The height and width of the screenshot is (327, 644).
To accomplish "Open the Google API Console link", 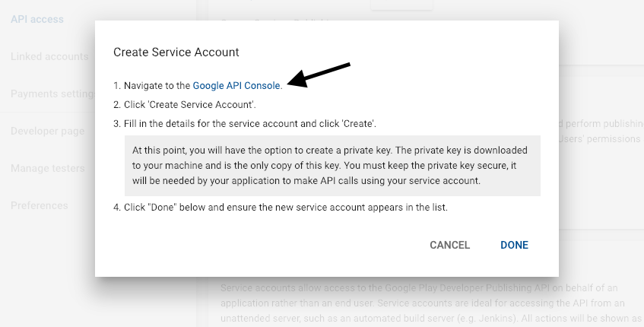I will click(x=236, y=85).
